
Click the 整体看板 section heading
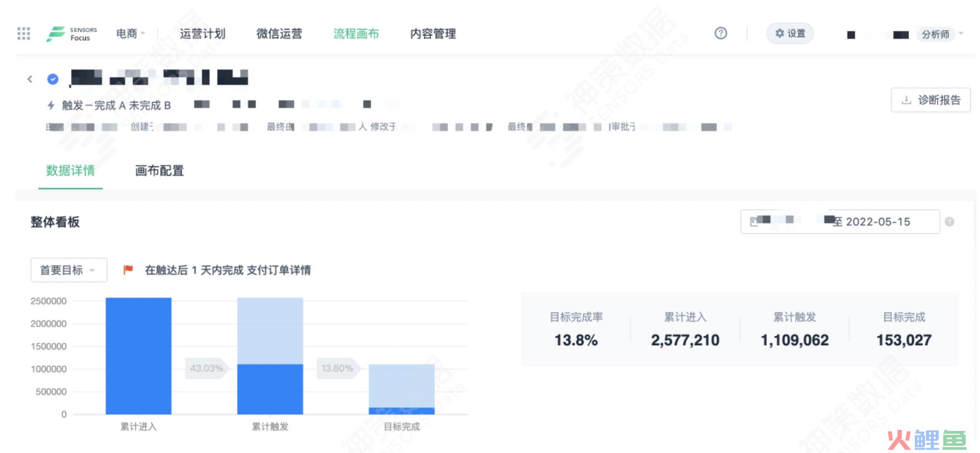click(x=55, y=222)
